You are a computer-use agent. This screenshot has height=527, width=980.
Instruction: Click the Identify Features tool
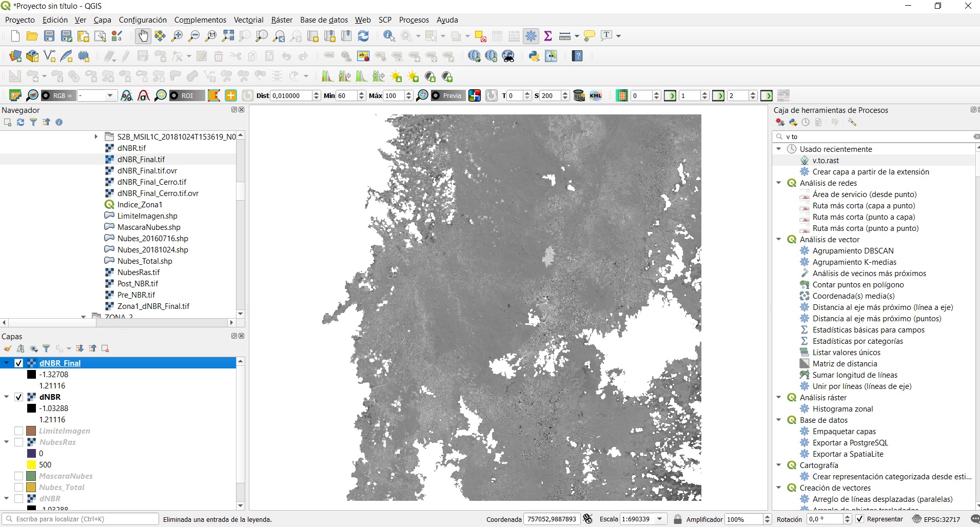(389, 36)
